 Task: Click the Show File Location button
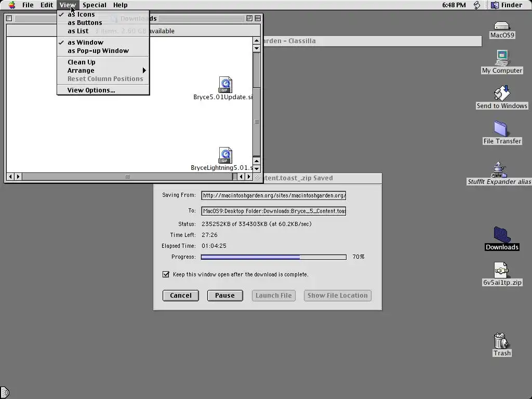338,296
